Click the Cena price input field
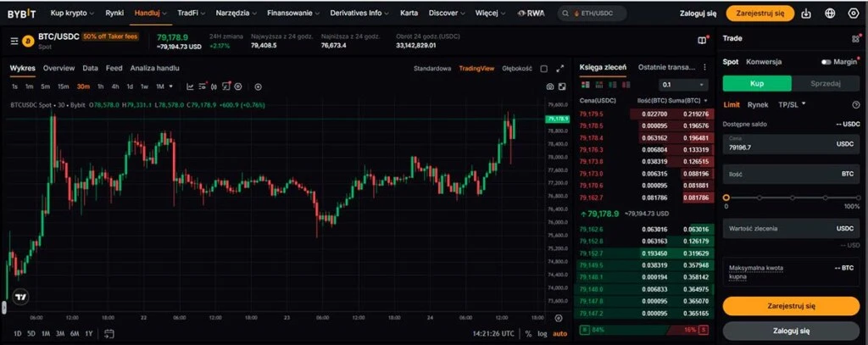The height and width of the screenshot is (345, 868). coord(791,144)
